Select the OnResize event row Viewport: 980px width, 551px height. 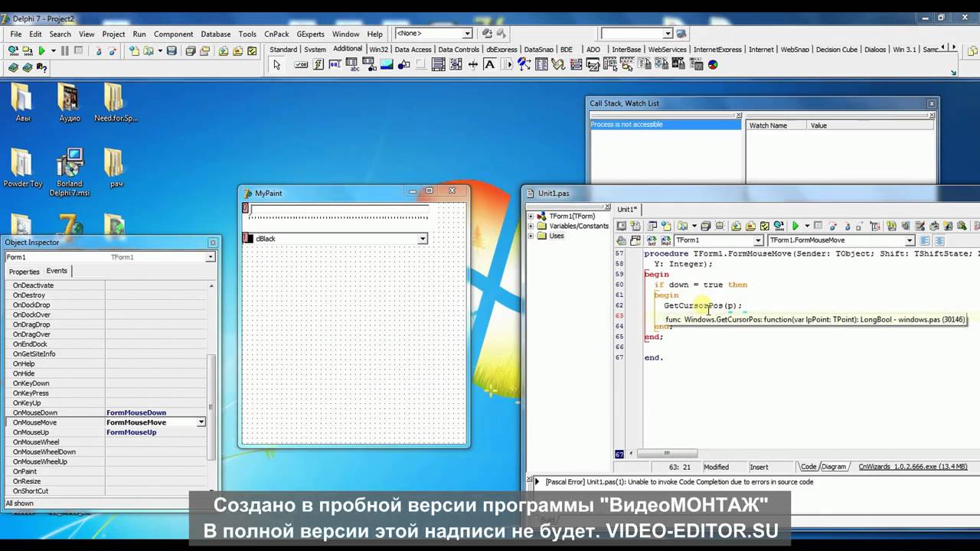[107, 481]
